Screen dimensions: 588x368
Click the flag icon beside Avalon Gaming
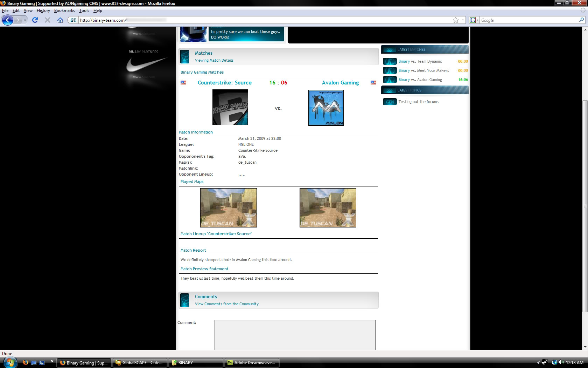373,83
